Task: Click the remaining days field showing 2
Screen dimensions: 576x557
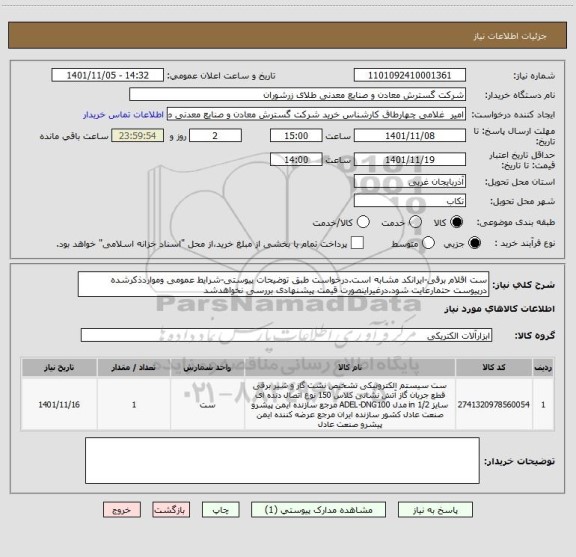Action: pyautogui.click(x=215, y=136)
